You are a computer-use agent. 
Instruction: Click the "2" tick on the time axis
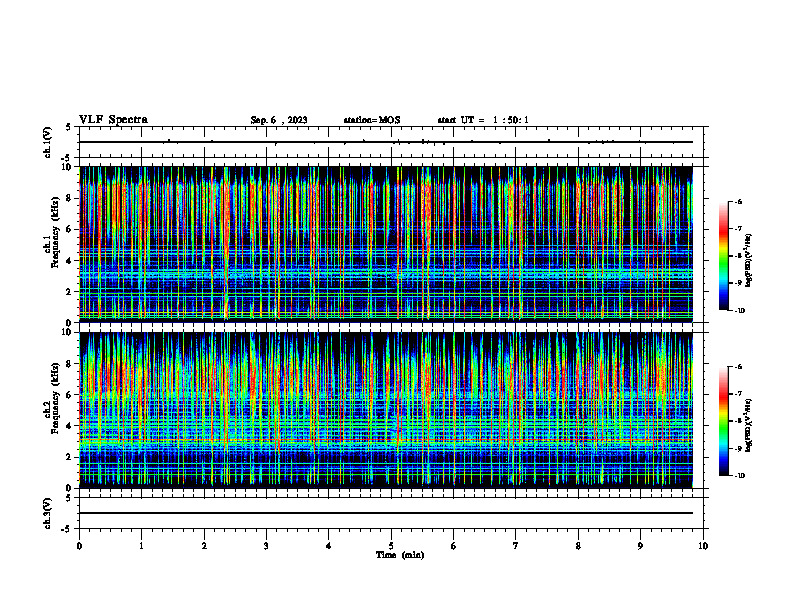pyautogui.click(x=204, y=546)
